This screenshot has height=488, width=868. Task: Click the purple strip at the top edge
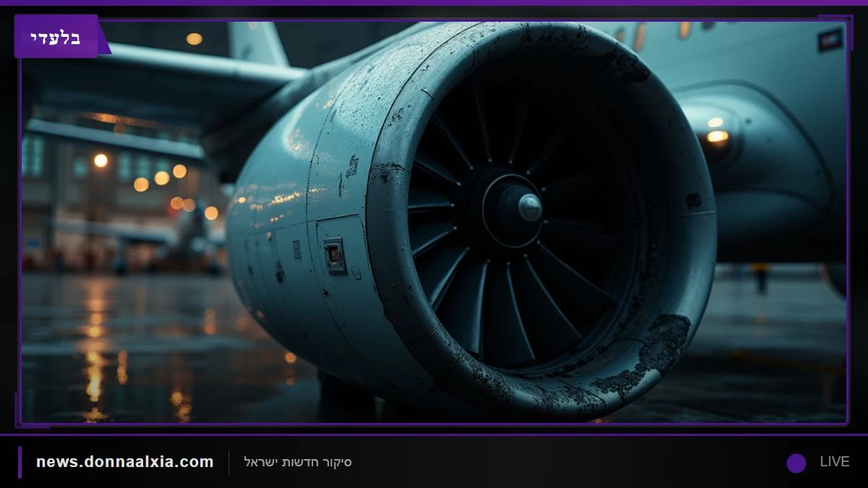[434, 3]
